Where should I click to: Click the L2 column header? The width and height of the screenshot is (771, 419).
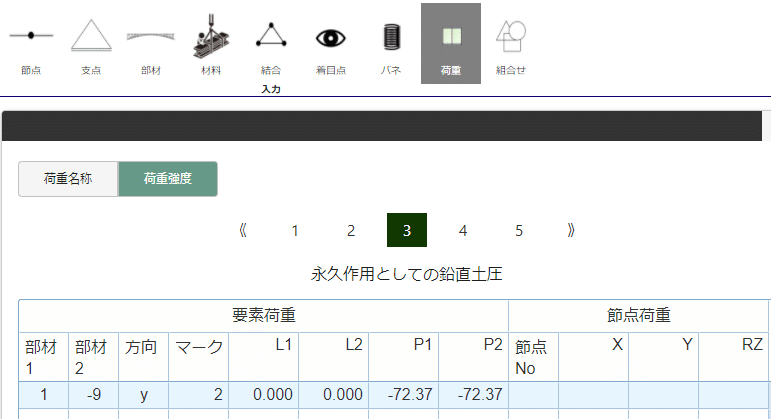pos(333,357)
